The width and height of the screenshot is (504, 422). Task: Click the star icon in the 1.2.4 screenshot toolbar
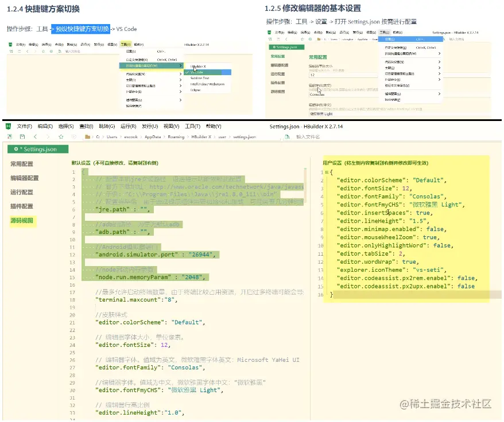pos(44,52)
